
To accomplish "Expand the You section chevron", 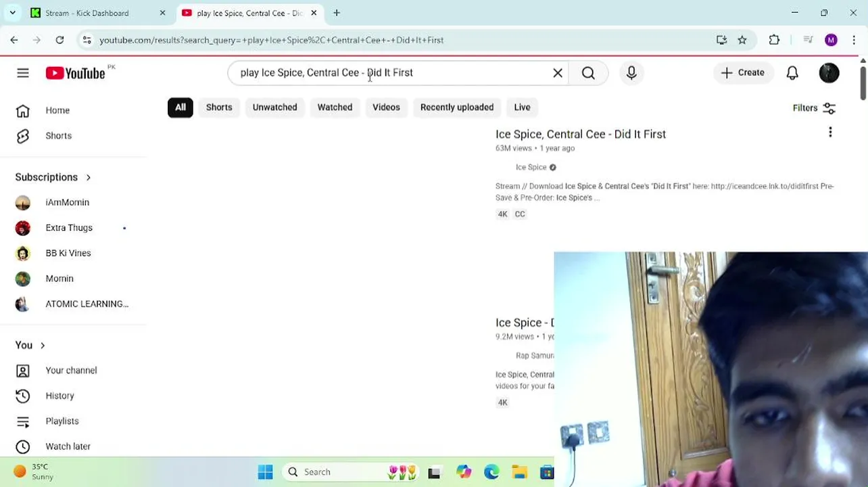I will [x=43, y=346].
